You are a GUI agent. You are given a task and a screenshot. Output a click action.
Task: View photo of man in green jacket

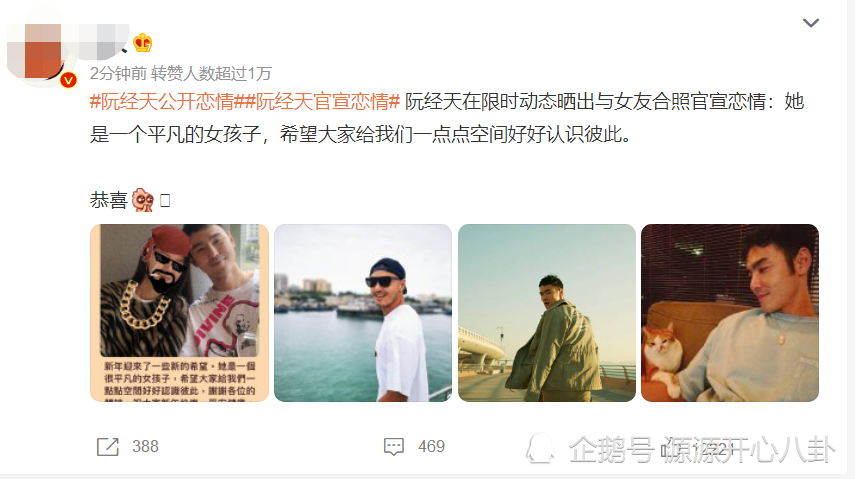tap(547, 313)
